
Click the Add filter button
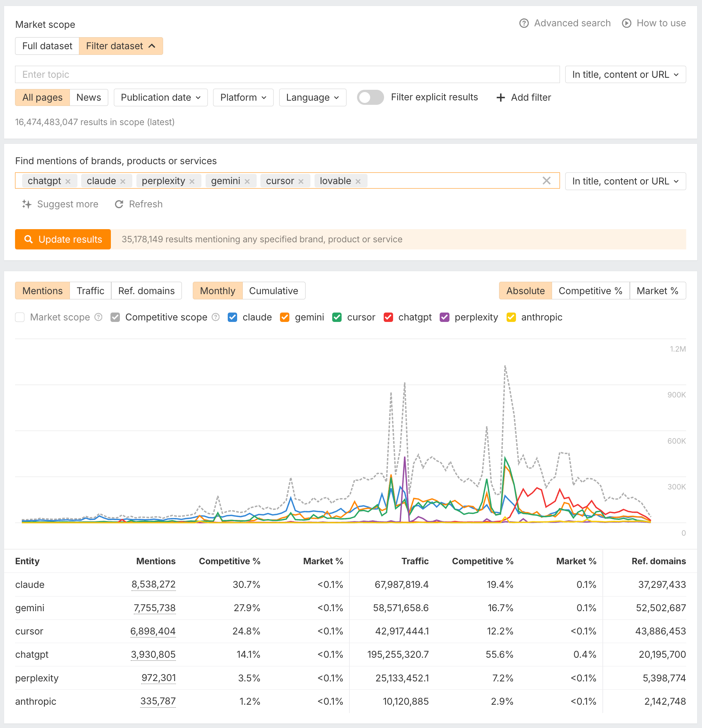[x=523, y=98]
